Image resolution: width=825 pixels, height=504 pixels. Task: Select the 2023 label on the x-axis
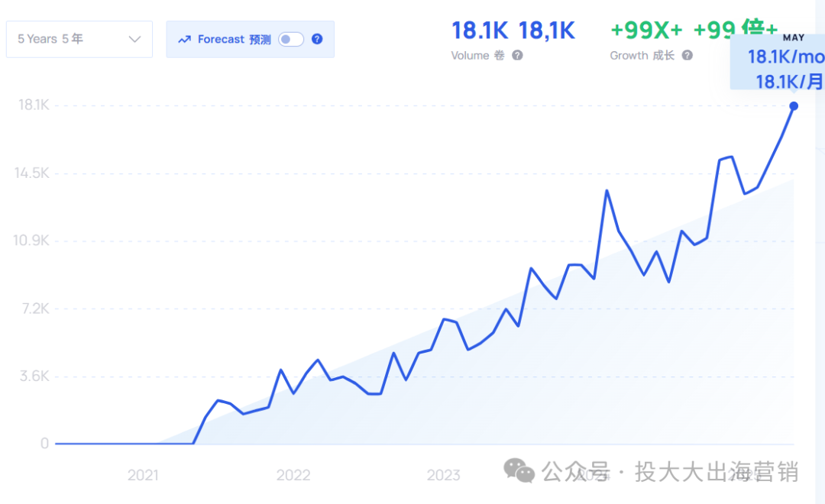(x=443, y=476)
